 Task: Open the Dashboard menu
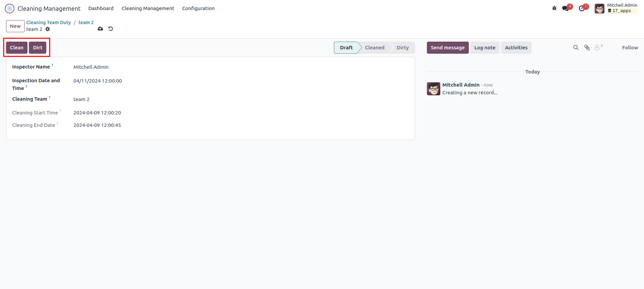coord(101,8)
